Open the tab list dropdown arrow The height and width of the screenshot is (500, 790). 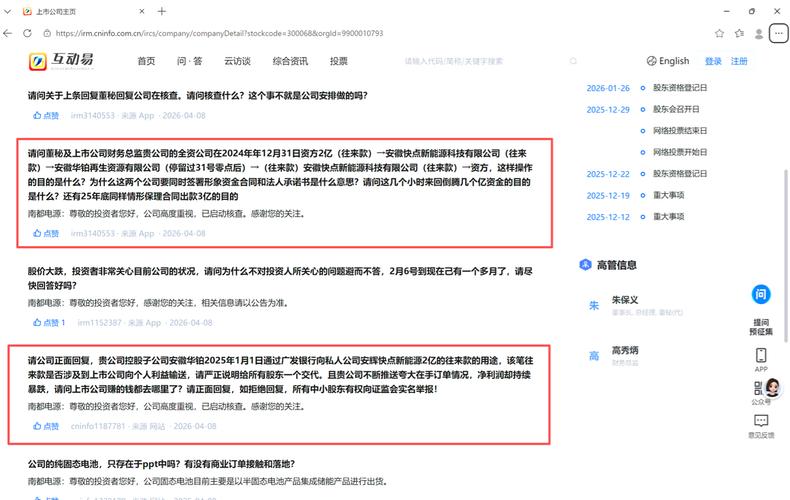[x=7, y=11]
